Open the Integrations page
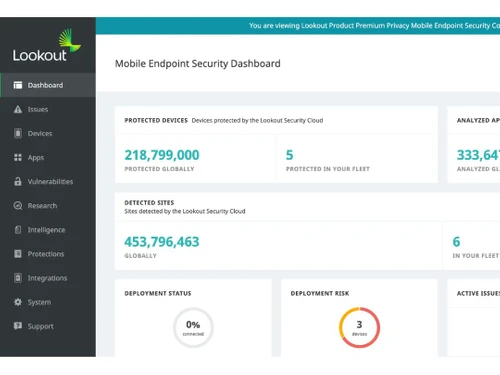 48,278
